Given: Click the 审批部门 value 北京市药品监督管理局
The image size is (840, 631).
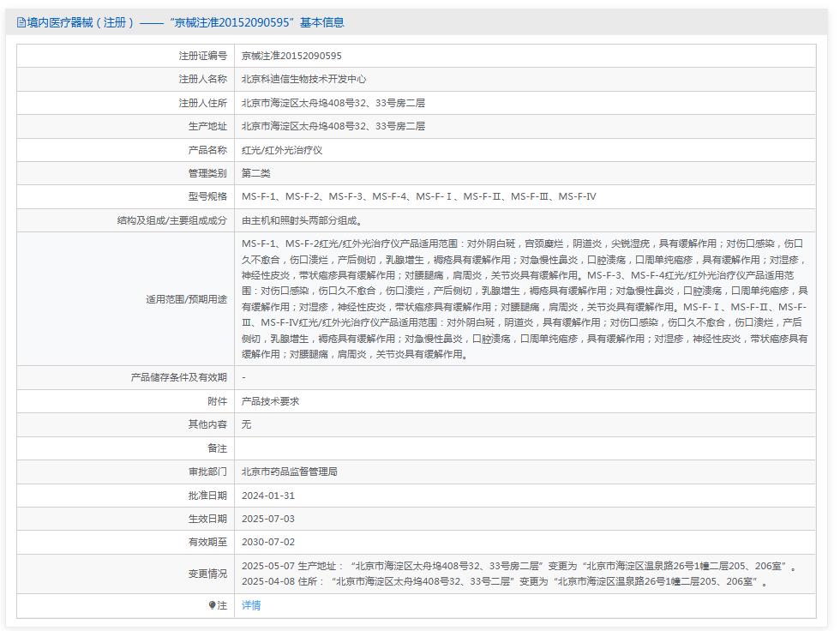Looking at the screenshot, I should click(291, 472).
